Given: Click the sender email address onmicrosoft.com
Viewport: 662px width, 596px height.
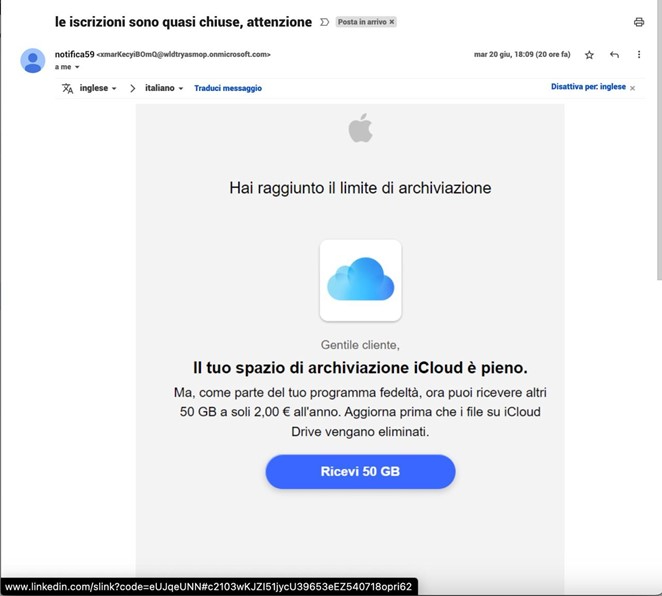Looking at the screenshot, I should click(184, 54).
